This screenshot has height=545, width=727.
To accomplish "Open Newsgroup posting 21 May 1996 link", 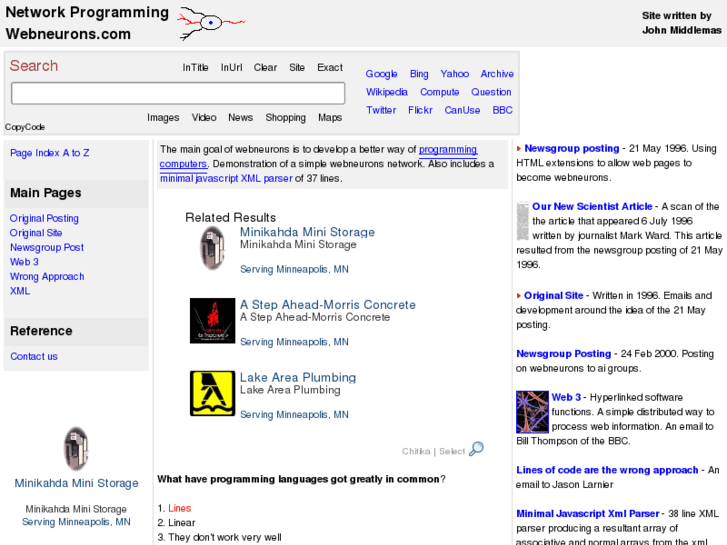I will coord(571,148).
